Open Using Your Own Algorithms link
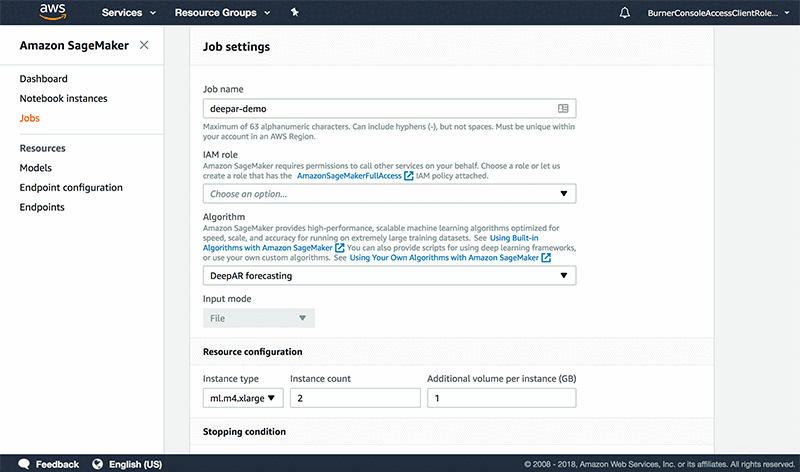 pyautogui.click(x=444, y=258)
